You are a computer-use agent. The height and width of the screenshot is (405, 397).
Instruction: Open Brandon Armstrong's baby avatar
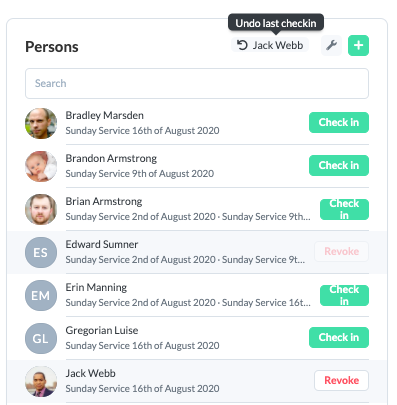(41, 166)
